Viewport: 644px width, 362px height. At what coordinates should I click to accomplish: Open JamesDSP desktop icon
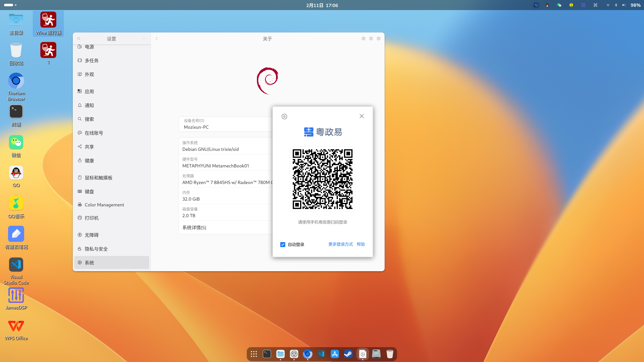click(16, 295)
